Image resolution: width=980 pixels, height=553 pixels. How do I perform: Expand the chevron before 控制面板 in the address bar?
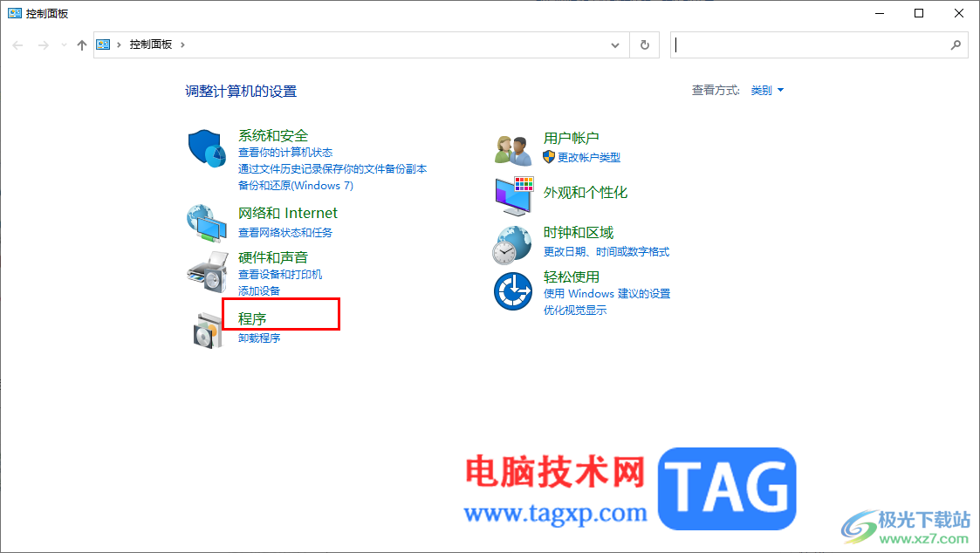coord(119,45)
